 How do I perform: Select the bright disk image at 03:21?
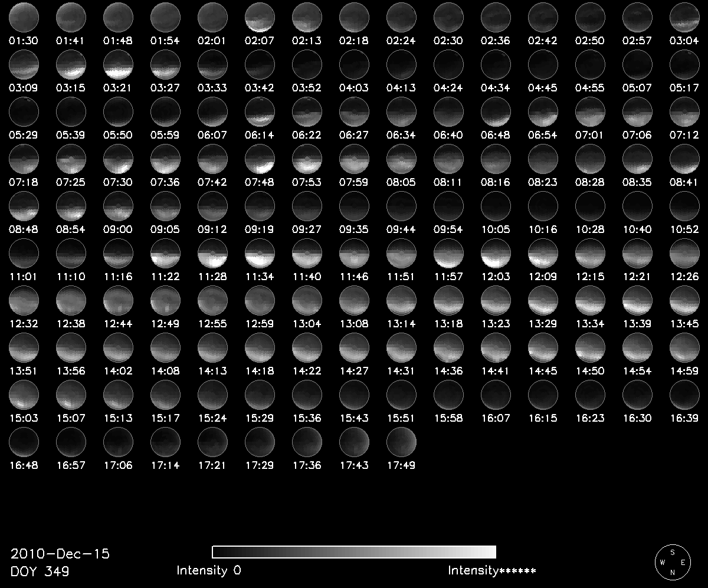(118, 64)
